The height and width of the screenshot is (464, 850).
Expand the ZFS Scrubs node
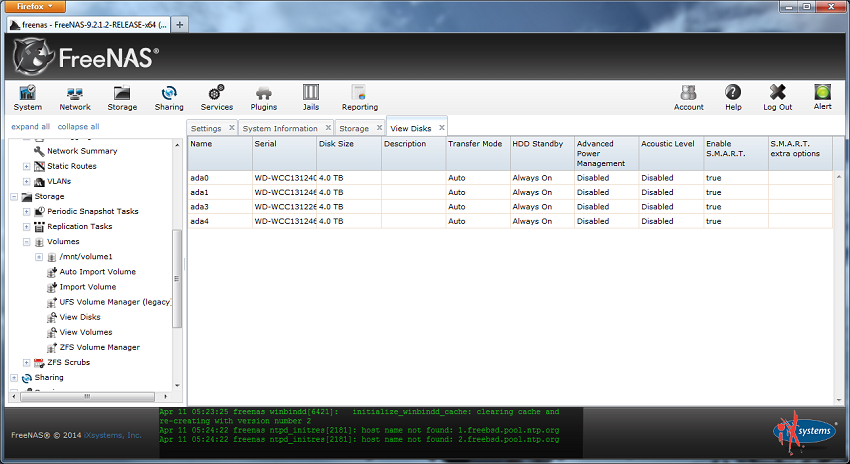[x=26, y=362]
